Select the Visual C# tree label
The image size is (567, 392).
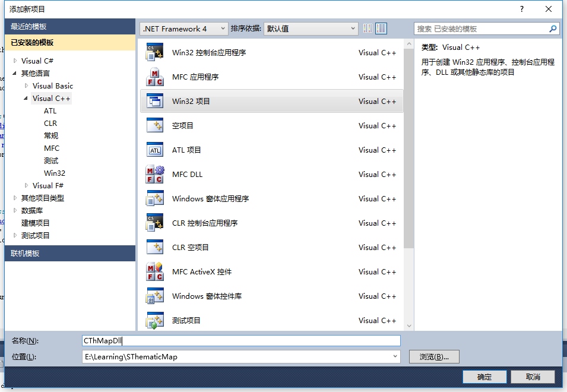pos(37,61)
